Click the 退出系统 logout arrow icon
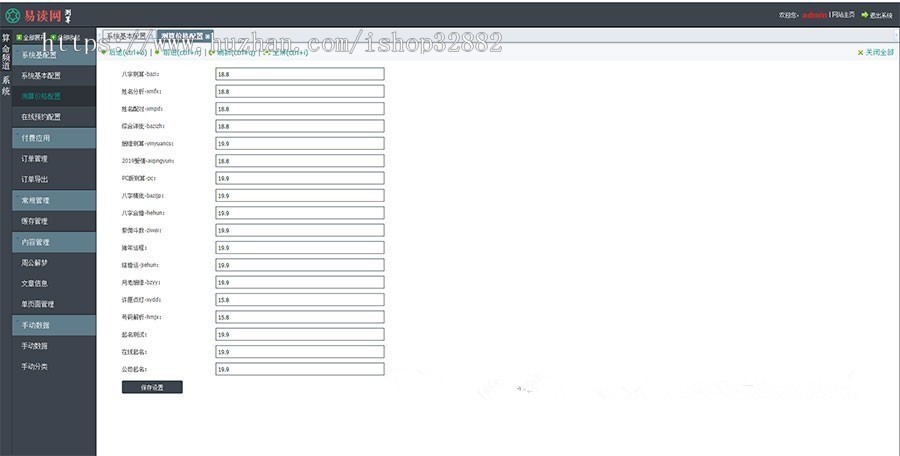The width and height of the screenshot is (900, 456). [x=865, y=15]
